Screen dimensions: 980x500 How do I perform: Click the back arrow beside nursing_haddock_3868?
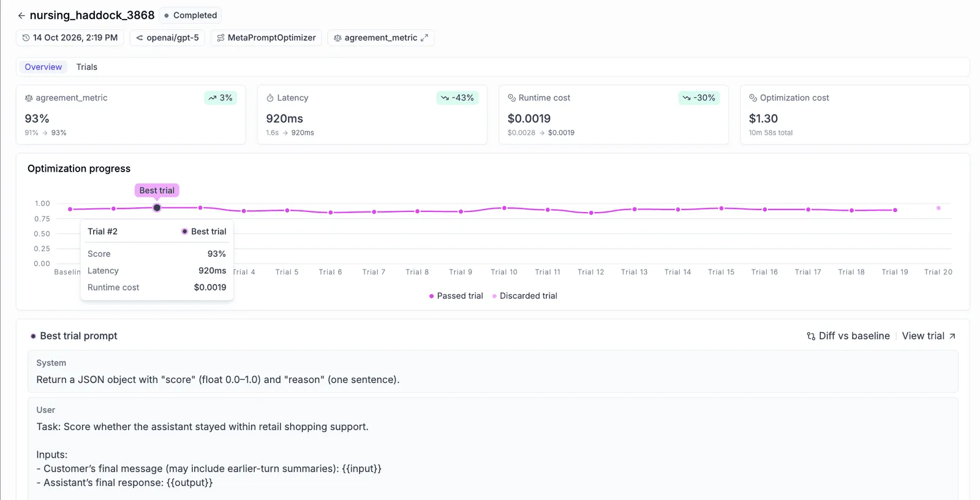[21, 15]
